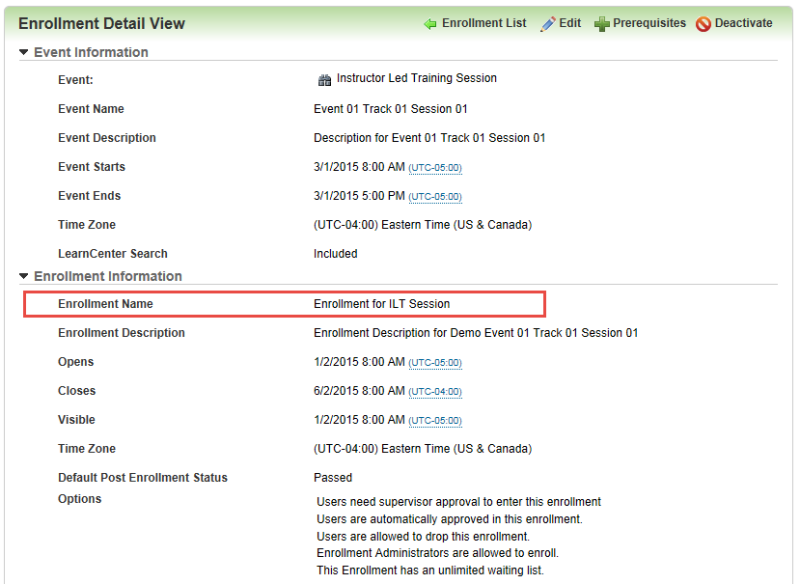Open the UTC-05:00 link next to Event Starts
This screenshot has height=584, width=800.
435,167
